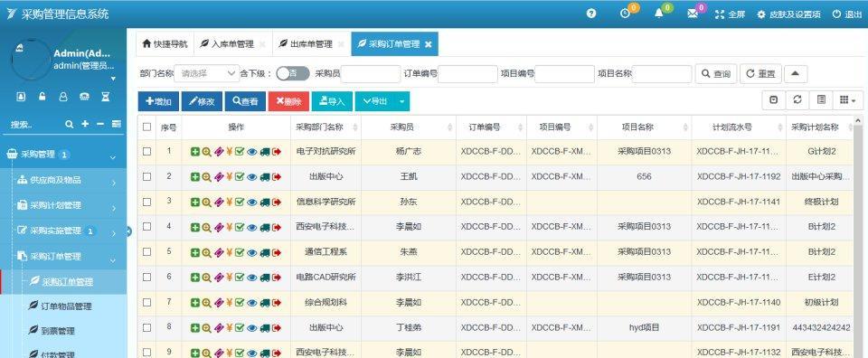Check the checkbox for row 1 杨广志
Screen dimensions: 868x358
coord(146,152)
